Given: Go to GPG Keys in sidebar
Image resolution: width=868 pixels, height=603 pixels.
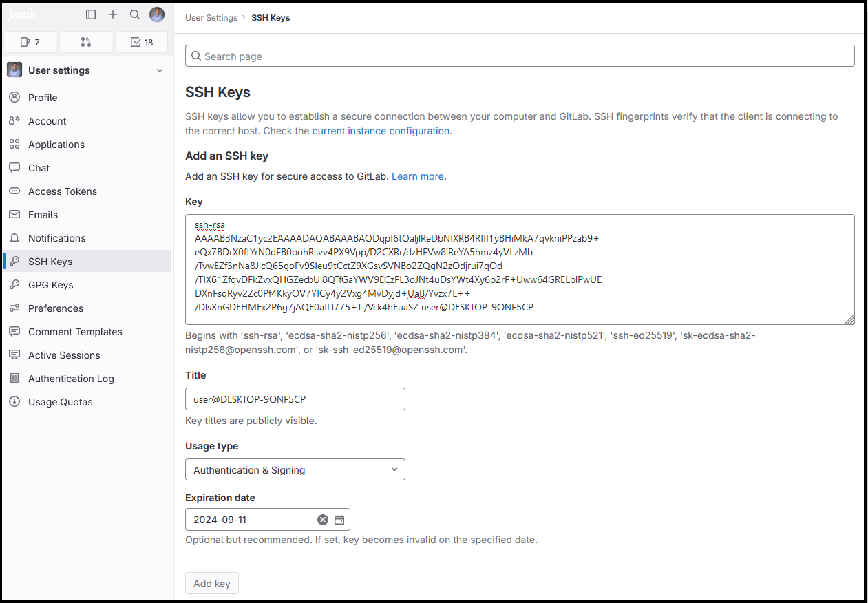Looking at the screenshot, I should (50, 285).
